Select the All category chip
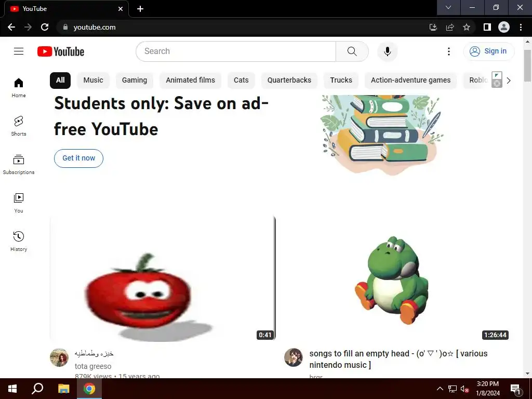 point(60,81)
